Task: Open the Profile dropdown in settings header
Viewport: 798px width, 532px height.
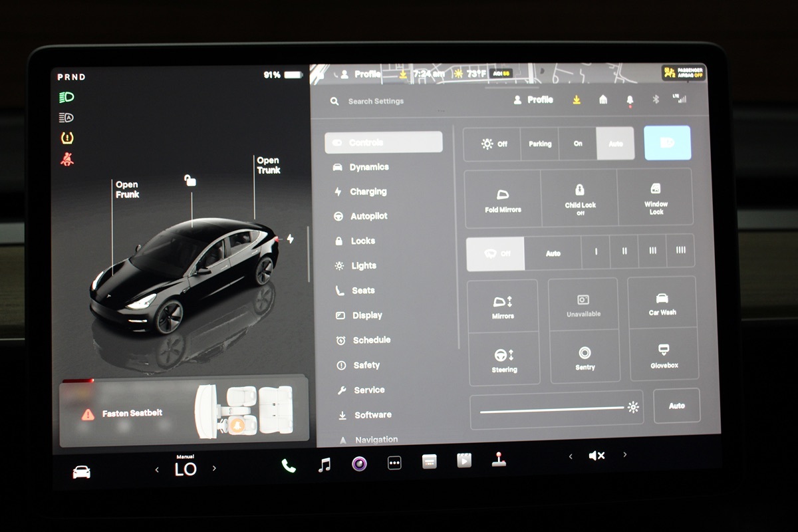Action: [533, 100]
